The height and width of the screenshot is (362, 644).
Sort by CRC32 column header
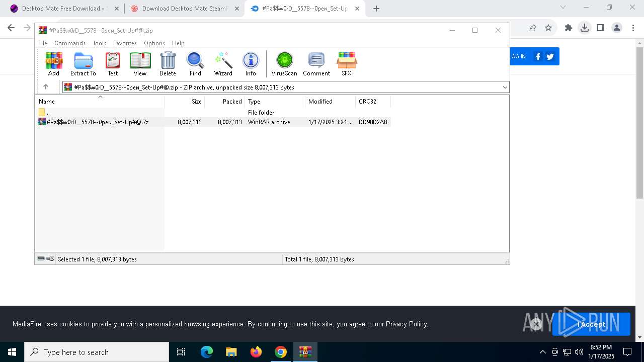point(373,101)
